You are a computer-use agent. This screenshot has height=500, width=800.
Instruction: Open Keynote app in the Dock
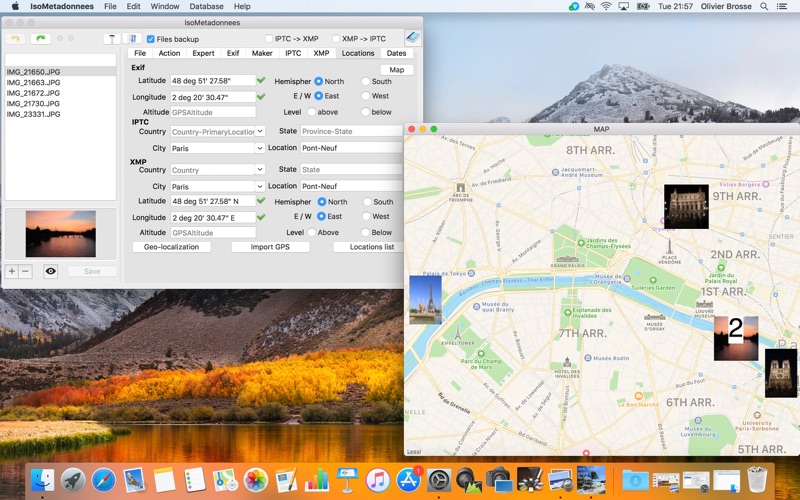[347, 480]
